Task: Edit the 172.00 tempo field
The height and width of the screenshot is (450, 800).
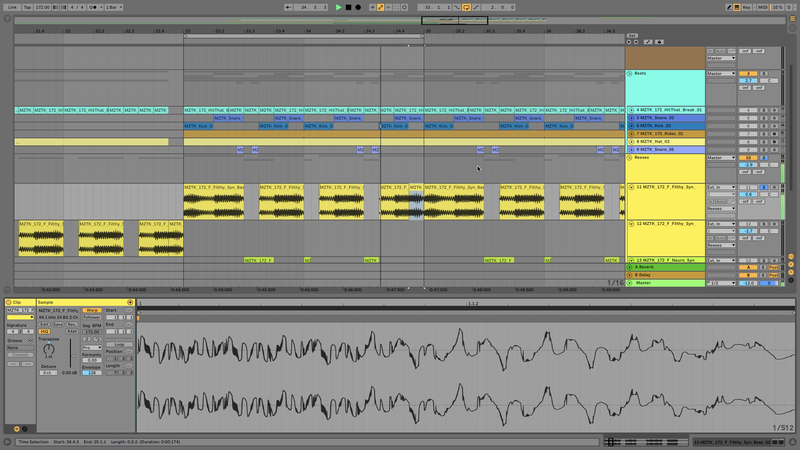Action: (42, 7)
